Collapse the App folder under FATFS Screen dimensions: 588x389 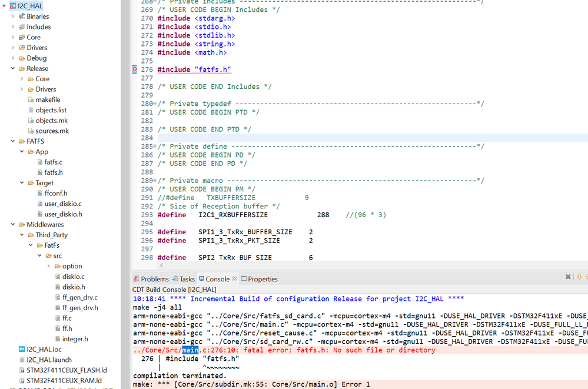[x=22, y=152]
